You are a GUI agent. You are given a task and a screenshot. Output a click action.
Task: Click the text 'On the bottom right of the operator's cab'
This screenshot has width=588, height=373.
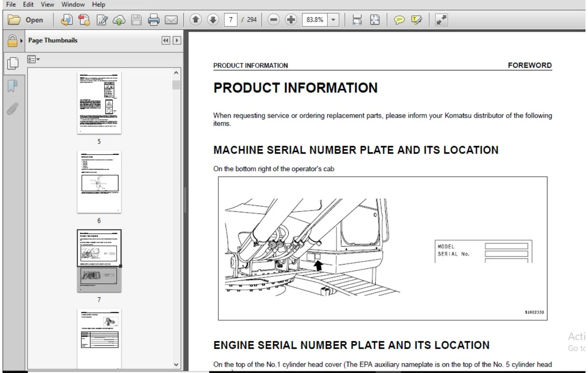[274, 169]
